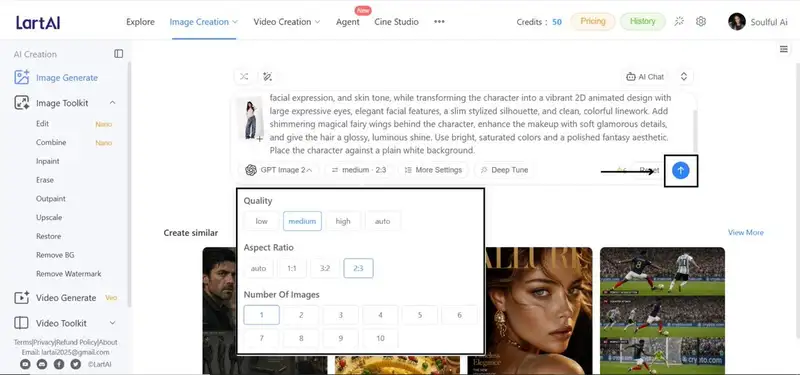
Task: Click the blue send arrow button
Action: click(681, 170)
